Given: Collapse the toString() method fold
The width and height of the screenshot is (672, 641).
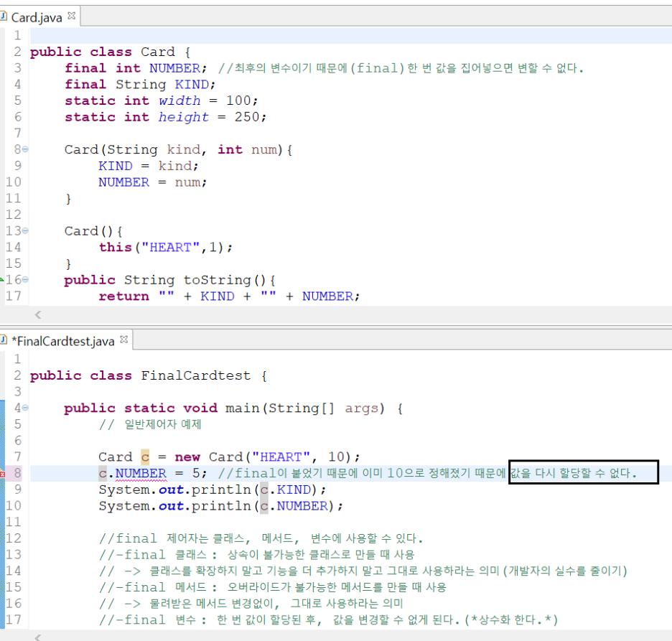Looking at the screenshot, I should tap(25, 279).
